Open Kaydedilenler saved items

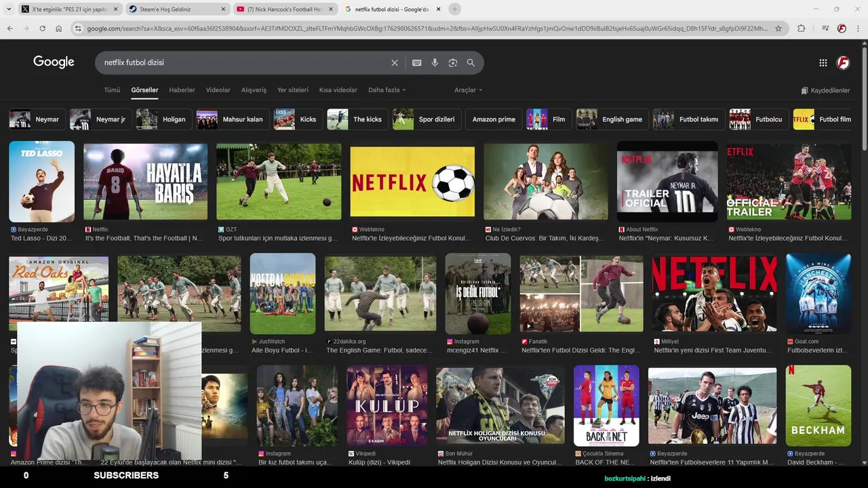pos(825,90)
